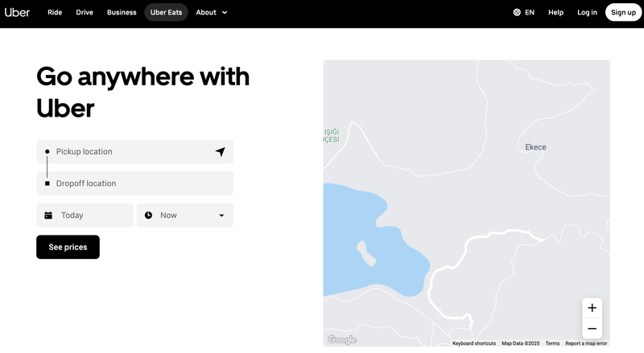Viewport: 644px width, 353px height.
Task: Click the globe language icon
Action: click(517, 12)
